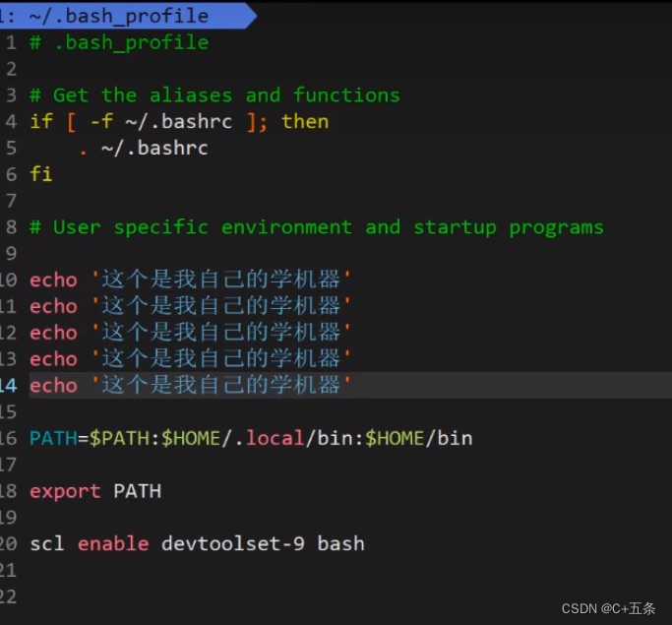The width and height of the screenshot is (672, 625).
Task: Click the 'PATH' variable name on line 16
Action: pos(53,438)
